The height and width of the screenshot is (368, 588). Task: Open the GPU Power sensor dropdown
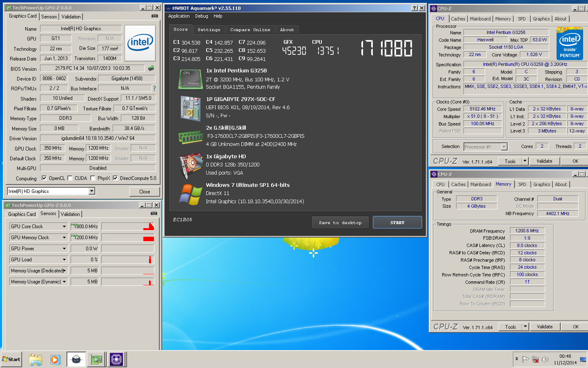point(64,249)
